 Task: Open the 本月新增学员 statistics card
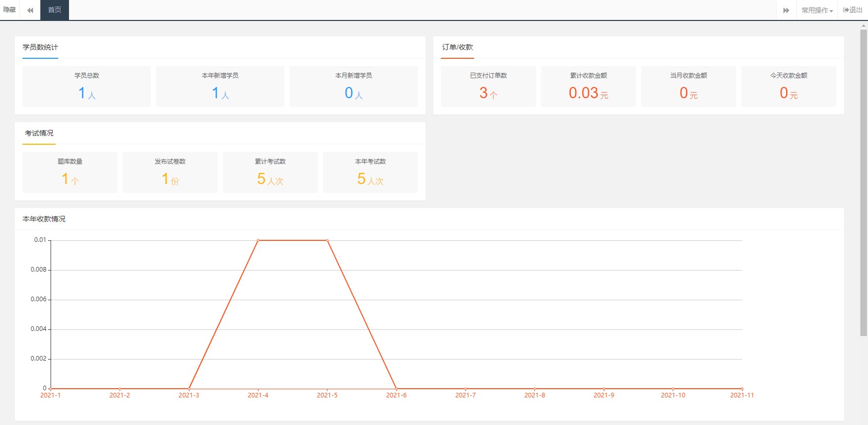(x=353, y=86)
